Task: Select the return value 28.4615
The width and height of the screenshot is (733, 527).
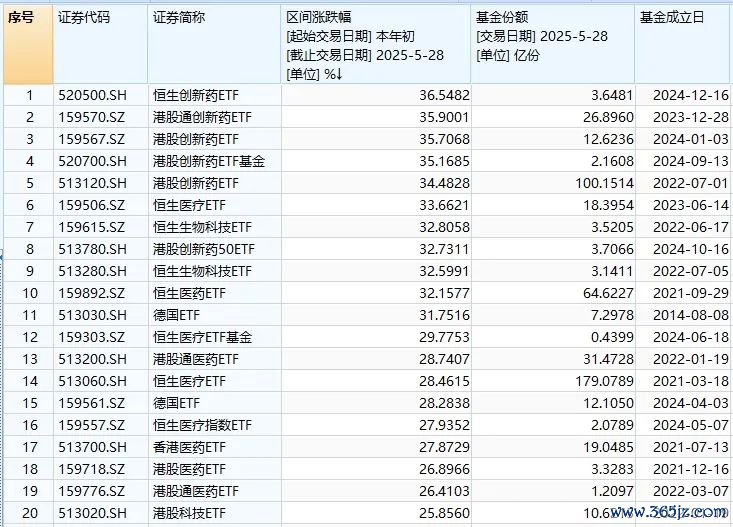Action: point(444,381)
